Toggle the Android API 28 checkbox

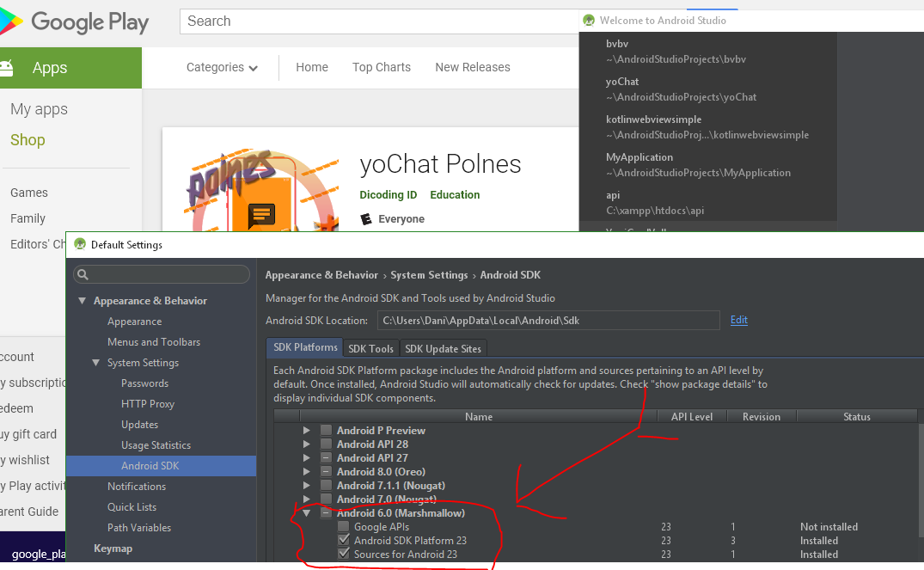[x=326, y=444]
